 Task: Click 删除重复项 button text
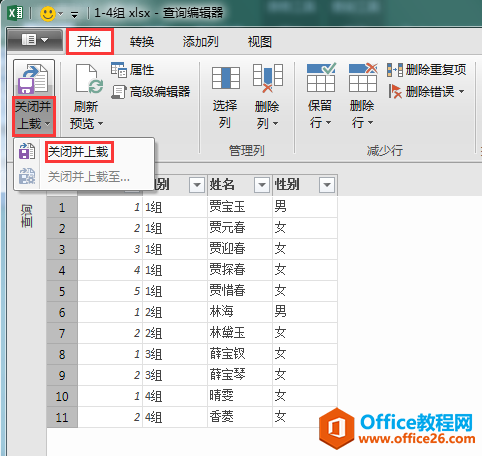(436, 70)
